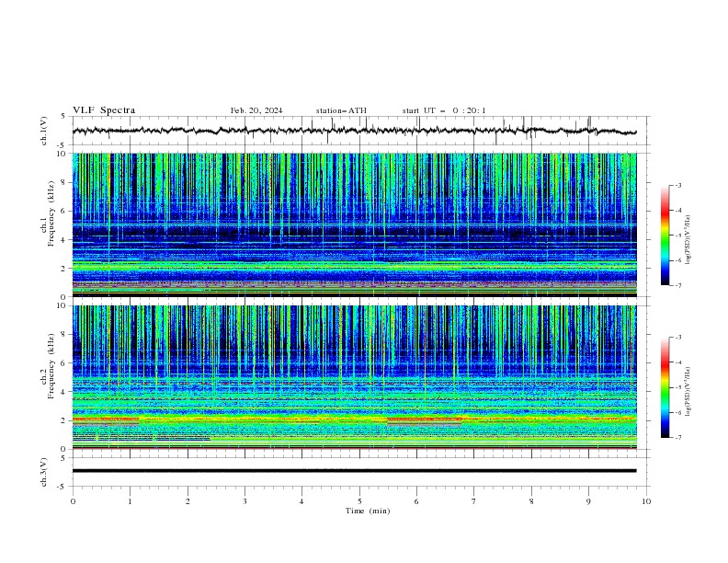This screenshot has height=563, width=728.
Task: Select the "start UT = 0 :20: 1" text
Action: pos(444,110)
